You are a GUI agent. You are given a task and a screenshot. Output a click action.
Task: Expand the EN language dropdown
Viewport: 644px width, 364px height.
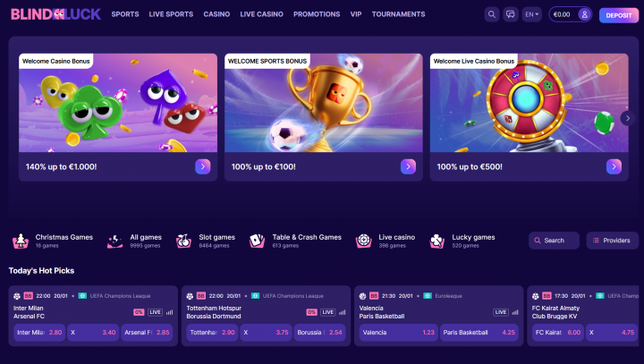[532, 15]
